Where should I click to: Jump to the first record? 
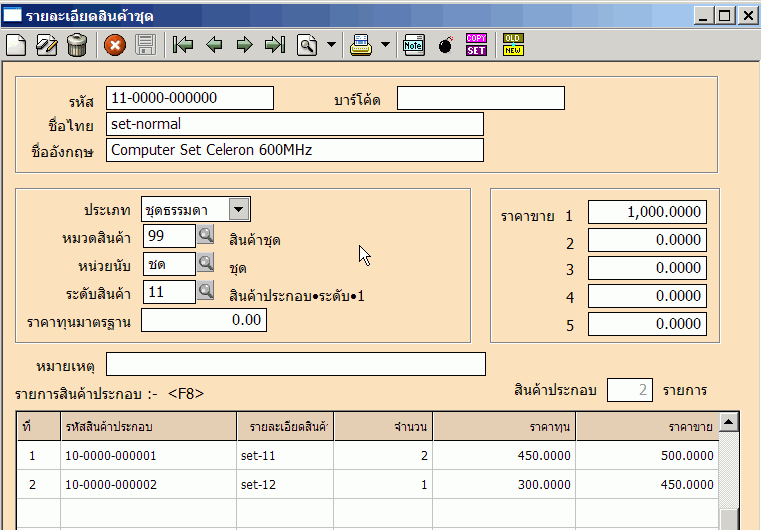pos(182,45)
